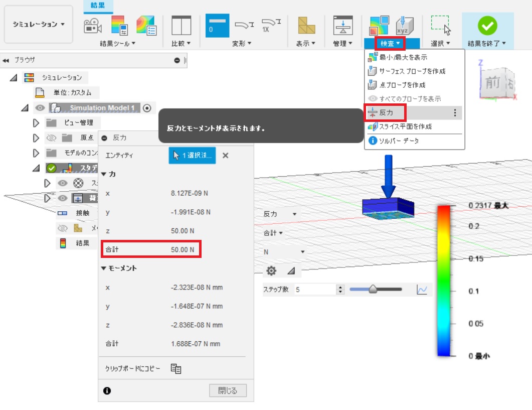Clear the entity selection with X
This screenshot has height=410, width=532.
coord(225,155)
